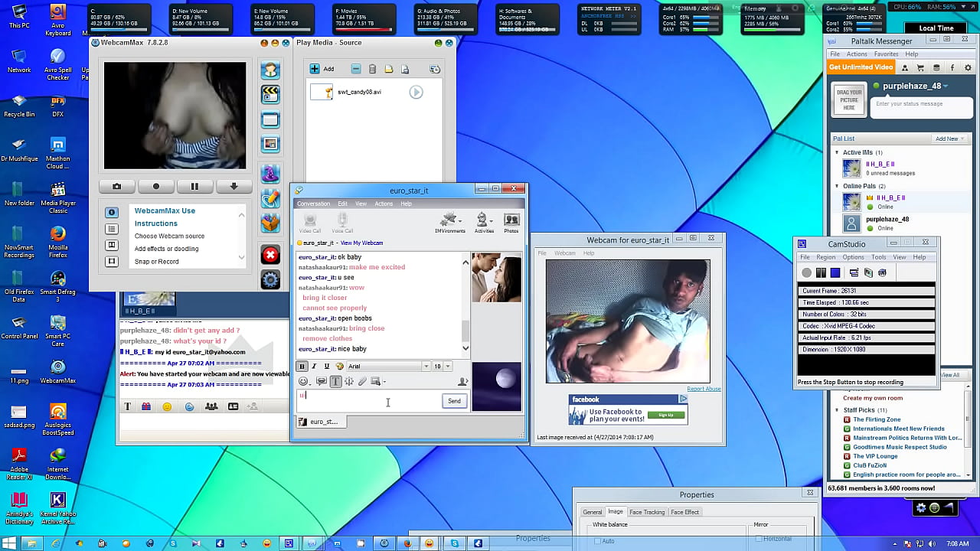Click the open folder icon in Play Media
This screenshot has width=980, height=551.
(x=389, y=69)
